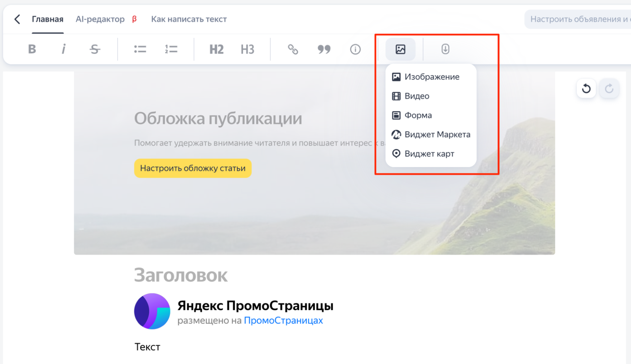Create a numbered list

coord(171,49)
